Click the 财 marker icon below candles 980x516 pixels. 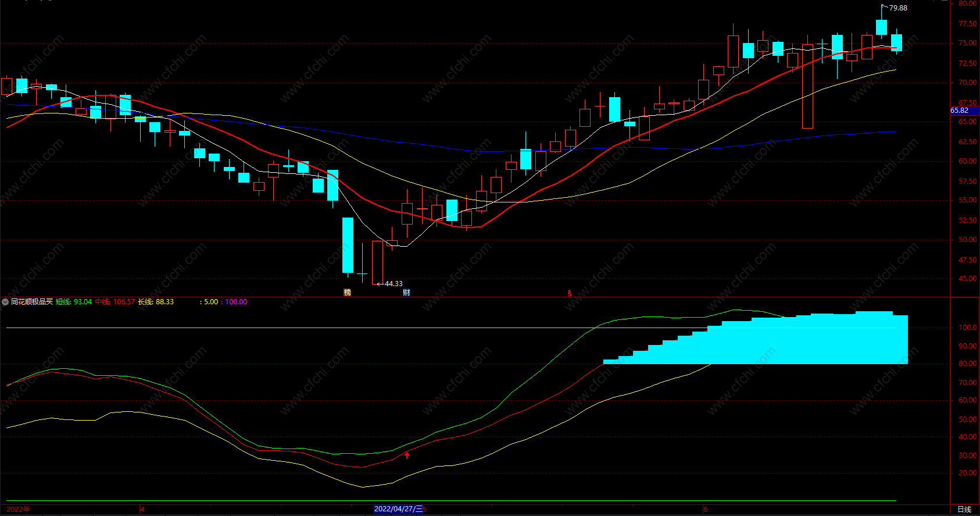406,292
